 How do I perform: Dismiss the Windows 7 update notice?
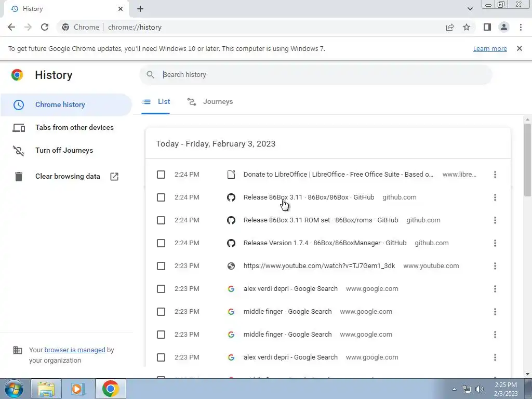click(520, 48)
